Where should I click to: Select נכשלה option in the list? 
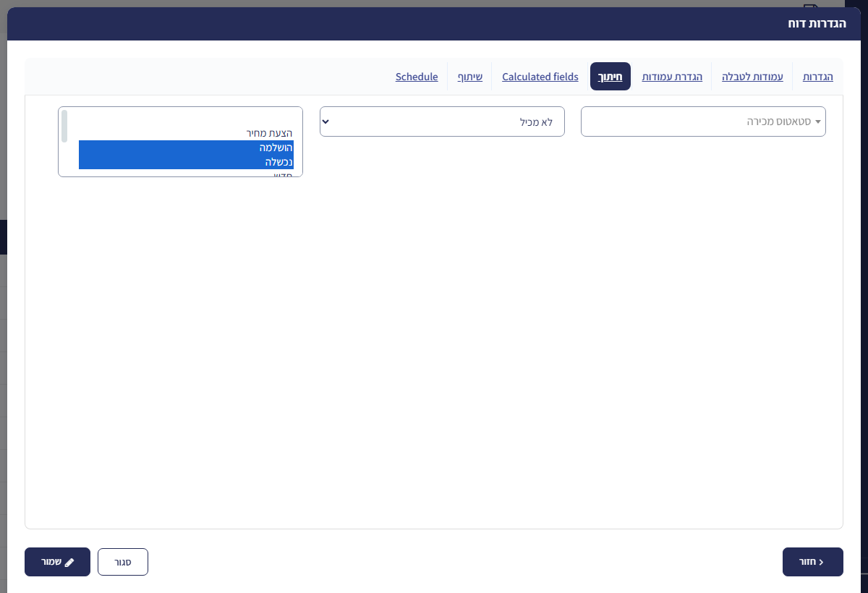(x=186, y=162)
